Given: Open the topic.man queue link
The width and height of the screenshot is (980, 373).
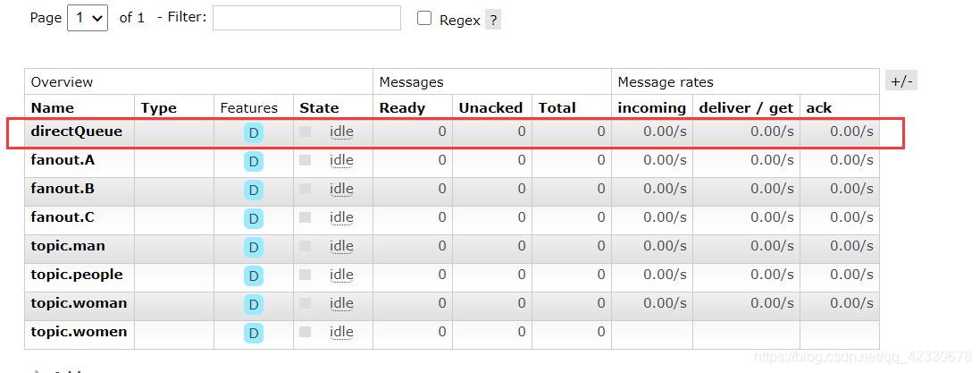Looking at the screenshot, I should (x=68, y=246).
